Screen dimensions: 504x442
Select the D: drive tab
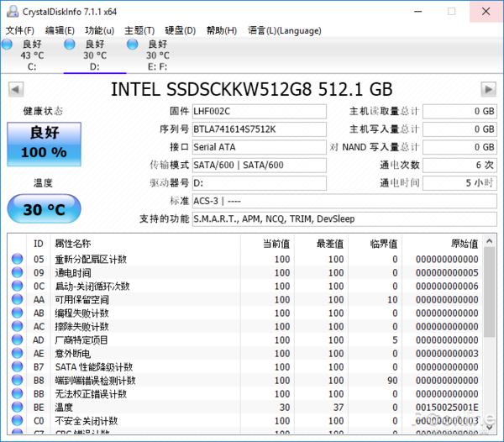pos(94,55)
